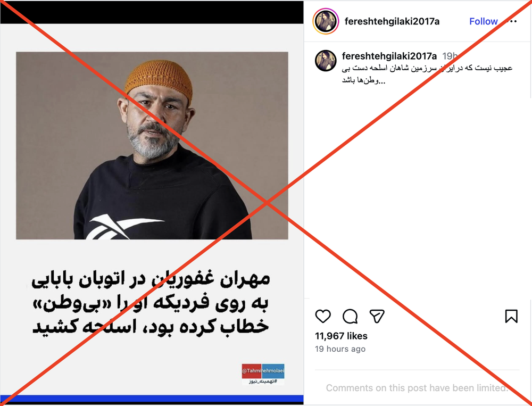
Task: Open the man's photo in post
Action: pos(152,146)
